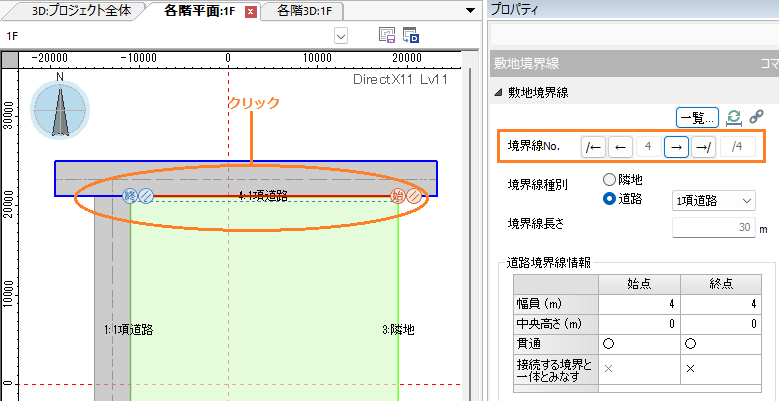Click the 一覧... button
This screenshot has width=779, height=401.
(x=697, y=117)
